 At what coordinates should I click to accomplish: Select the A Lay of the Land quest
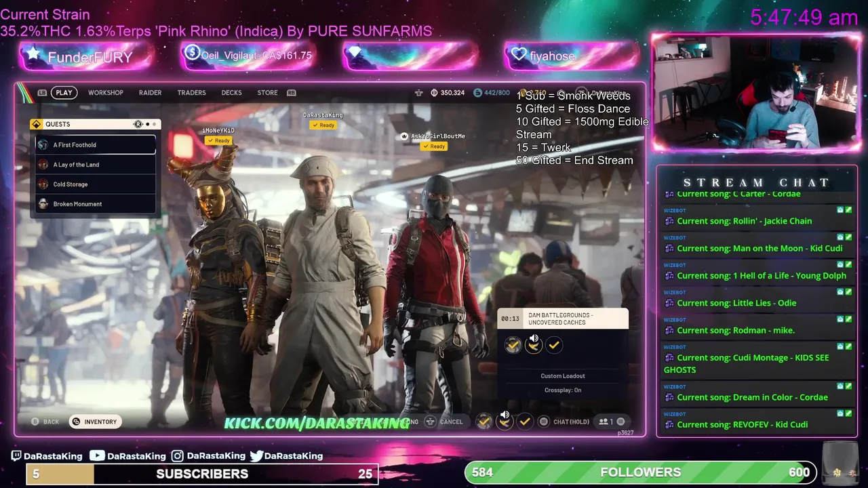[x=96, y=165]
